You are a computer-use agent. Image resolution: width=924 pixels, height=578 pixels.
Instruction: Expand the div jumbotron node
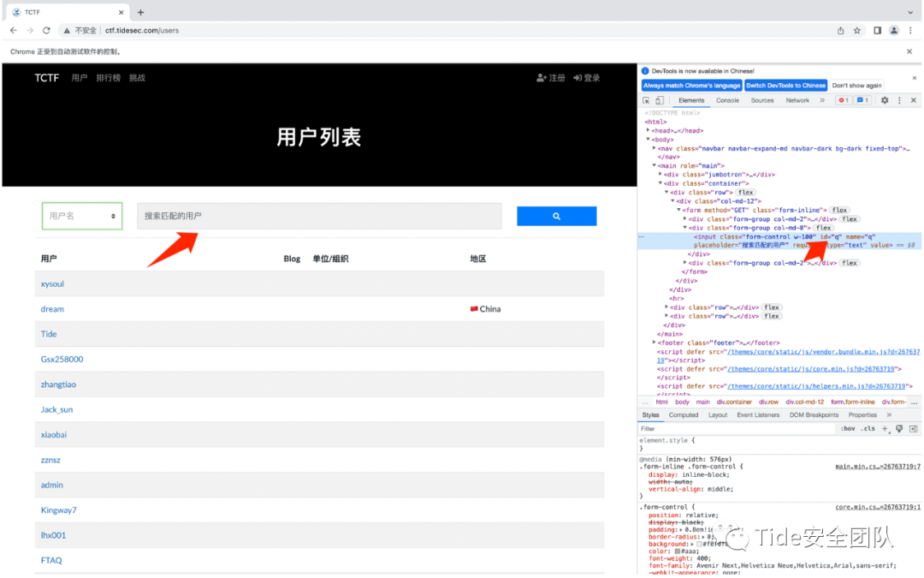coord(660,175)
